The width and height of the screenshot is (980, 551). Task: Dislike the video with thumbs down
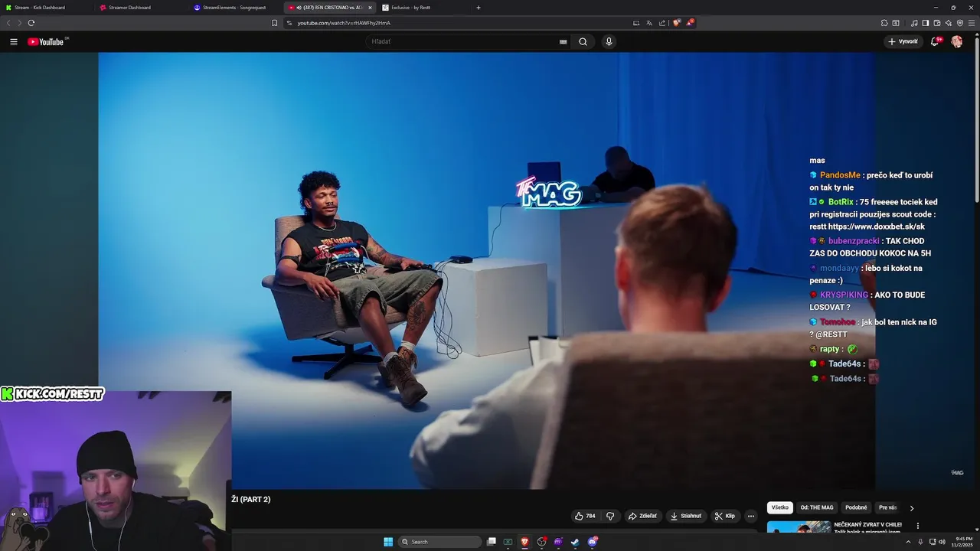point(610,516)
